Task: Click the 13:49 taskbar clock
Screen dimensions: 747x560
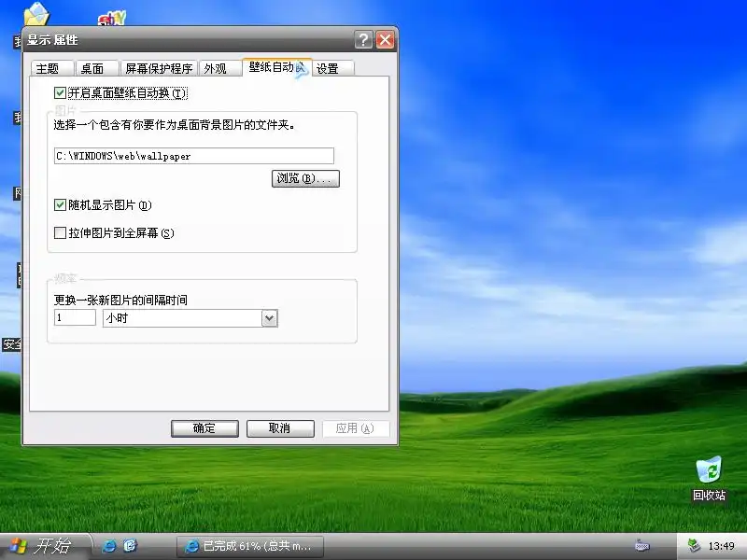Action: coord(721,546)
